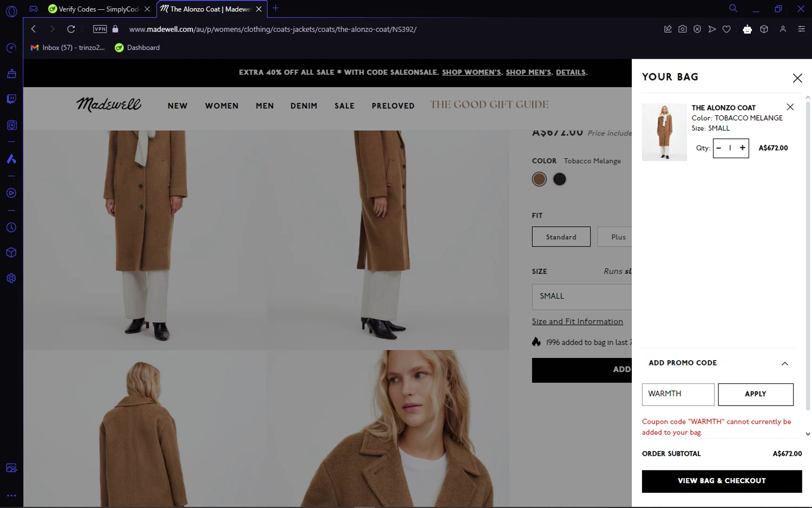Close the Verify Codes tab

click(147, 9)
